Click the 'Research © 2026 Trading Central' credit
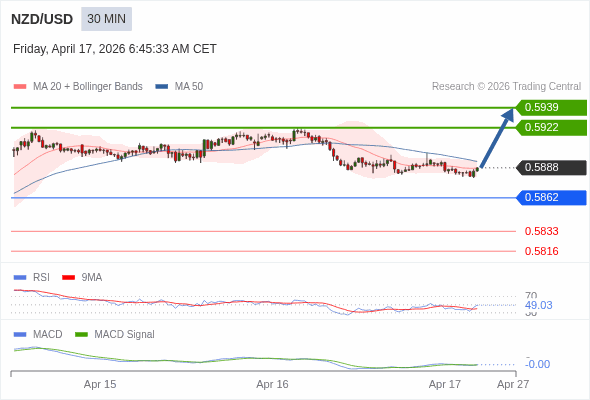590x400 pixels. [x=506, y=87]
